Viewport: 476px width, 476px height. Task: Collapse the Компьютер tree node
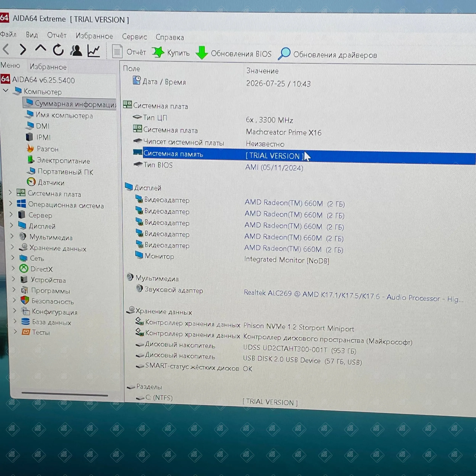click(x=6, y=90)
